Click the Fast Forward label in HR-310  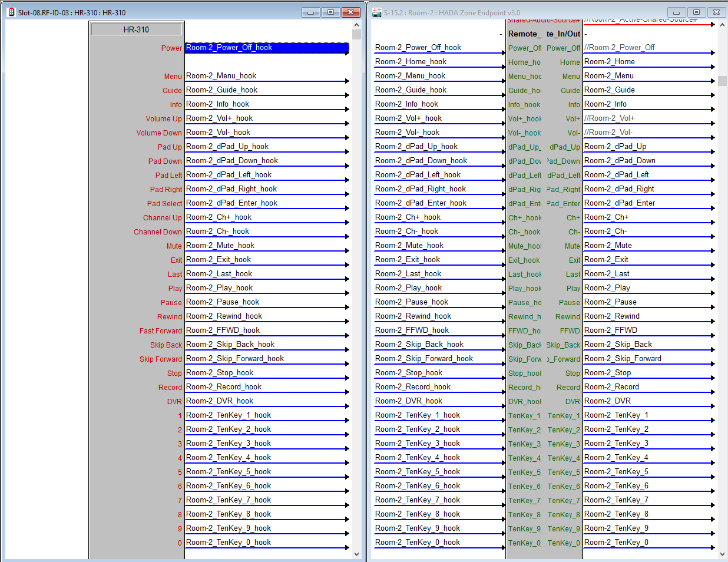tap(161, 331)
